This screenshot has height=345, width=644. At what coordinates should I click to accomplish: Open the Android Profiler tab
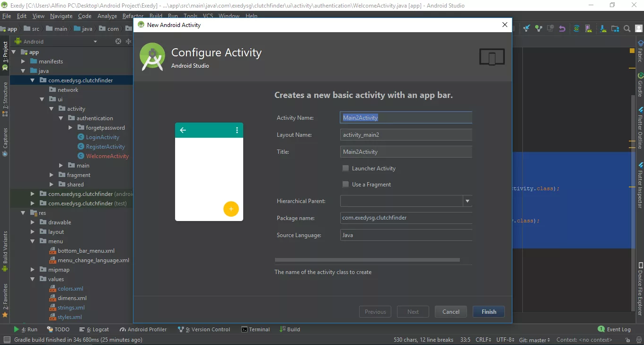click(143, 329)
